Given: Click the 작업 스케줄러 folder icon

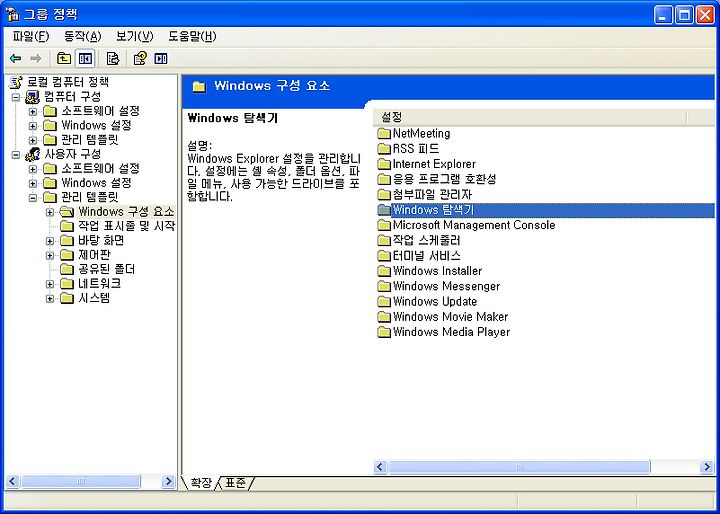Looking at the screenshot, I should (x=384, y=240).
